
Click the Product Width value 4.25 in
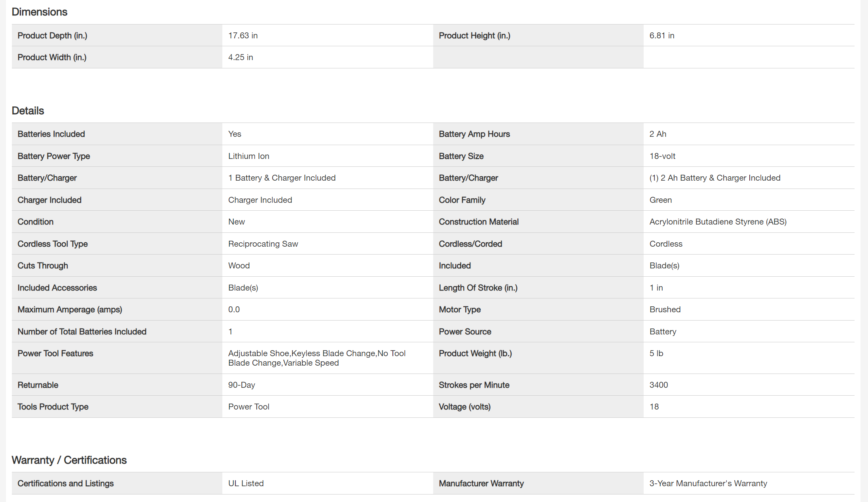(240, 57)
